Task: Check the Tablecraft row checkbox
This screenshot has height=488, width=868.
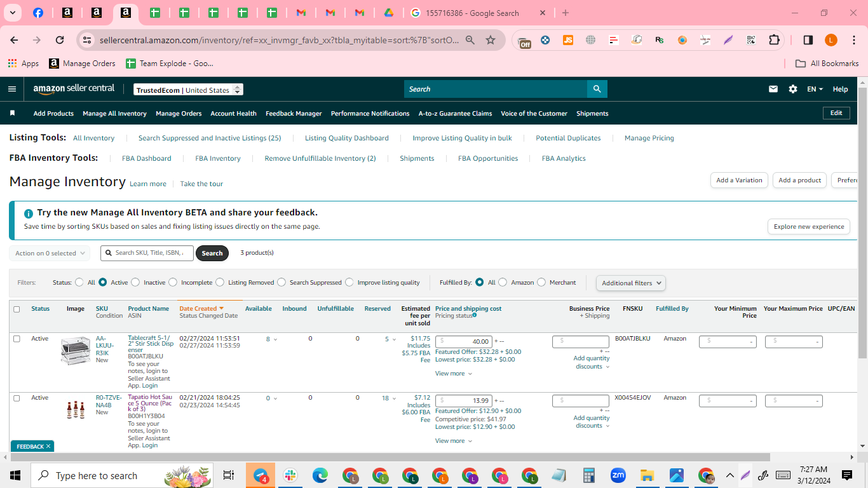Action: point(17,339)
